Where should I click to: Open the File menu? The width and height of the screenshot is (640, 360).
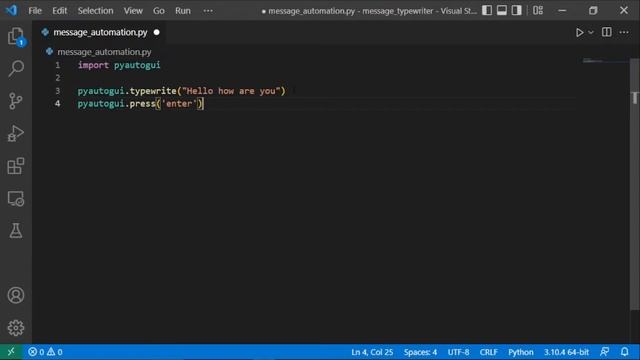click(35, 11)
